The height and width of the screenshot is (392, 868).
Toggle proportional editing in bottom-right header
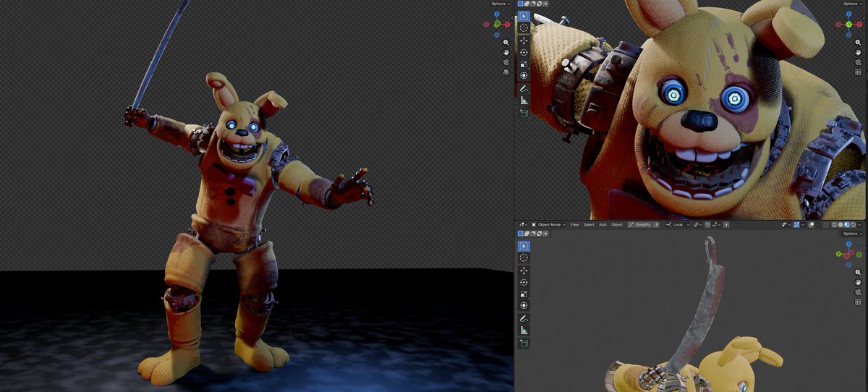point(726,225)
